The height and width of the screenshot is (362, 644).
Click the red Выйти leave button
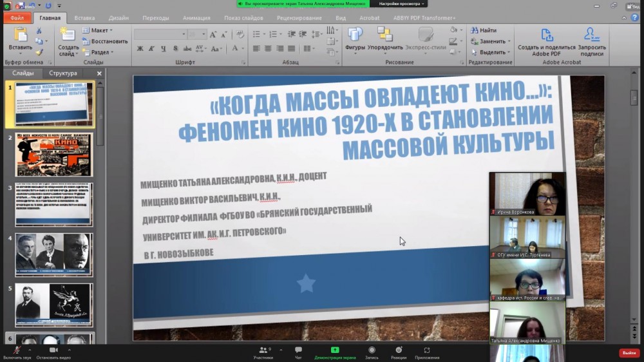(629, 353)
